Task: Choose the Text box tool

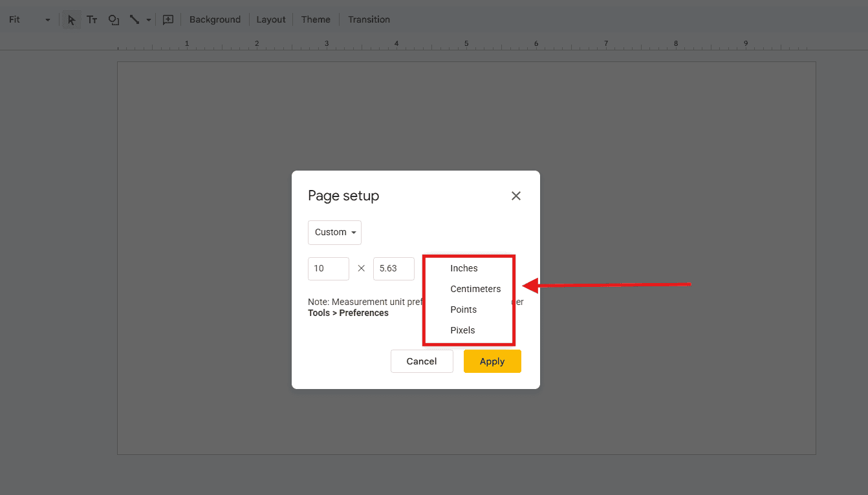Action: pyautogui.click(x=92, y=19)
